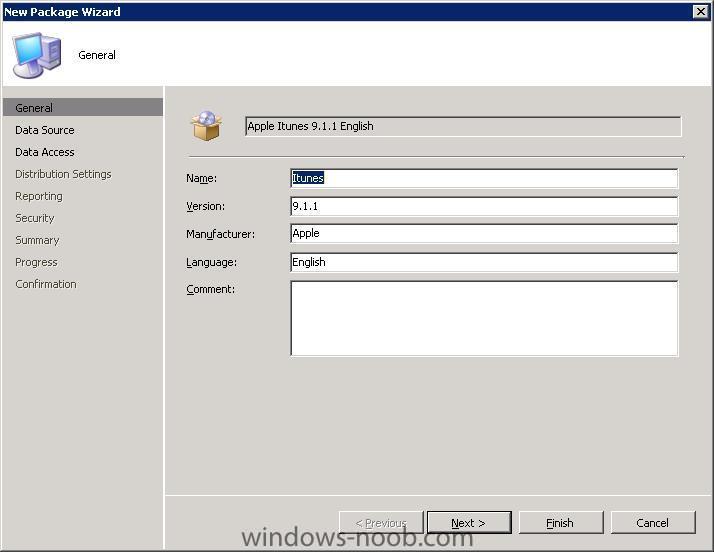
Task: Cancel the wizard
Action: [x=653, y=522]
